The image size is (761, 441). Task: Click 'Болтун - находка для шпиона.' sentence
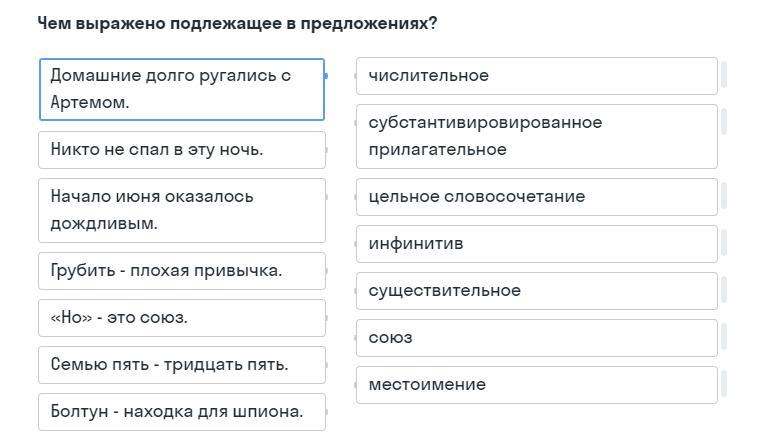coord(182,412)
